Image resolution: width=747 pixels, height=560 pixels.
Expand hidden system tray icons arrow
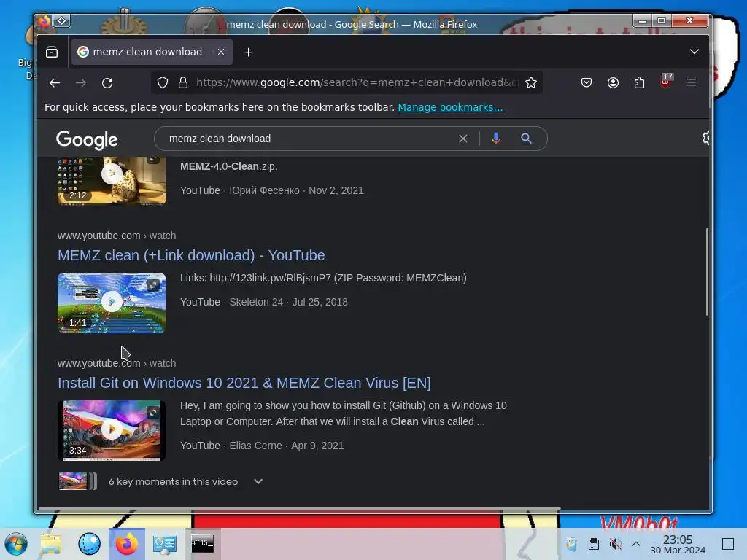(x=636, y=544)
